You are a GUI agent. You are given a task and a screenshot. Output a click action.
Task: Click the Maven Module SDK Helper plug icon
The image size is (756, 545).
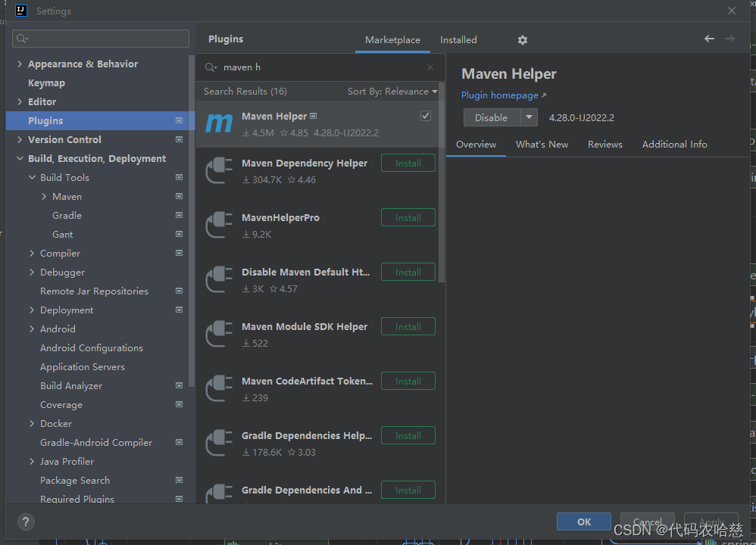219,334
